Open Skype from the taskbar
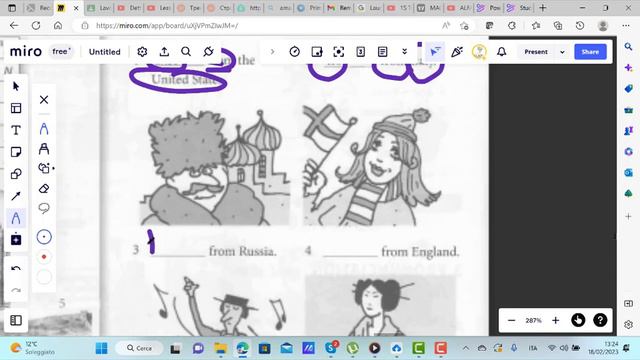Image resolution: width=640 pixels, height=360 pixels. [331, 348]
